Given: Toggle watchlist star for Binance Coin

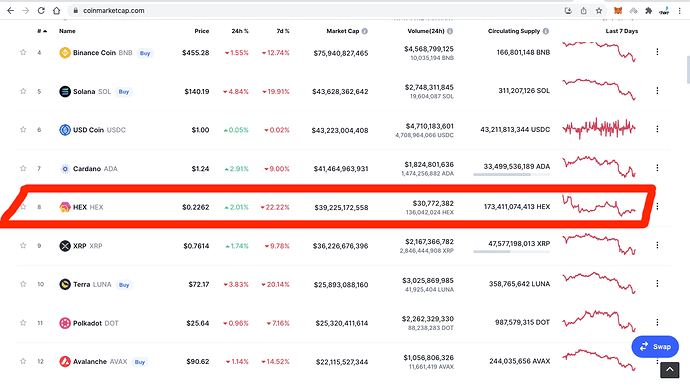Looking at the screenshot, I should (x=23, y=52).
